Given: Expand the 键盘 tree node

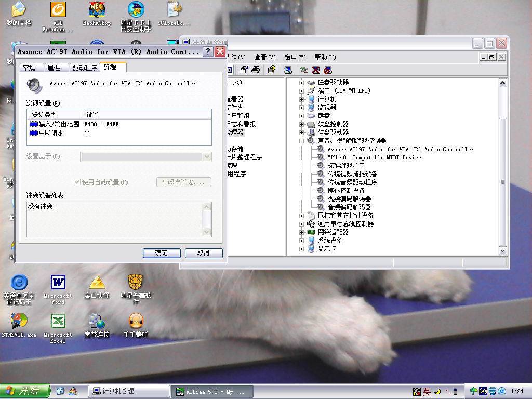Looking at the screenshot, I should [301, 116].
